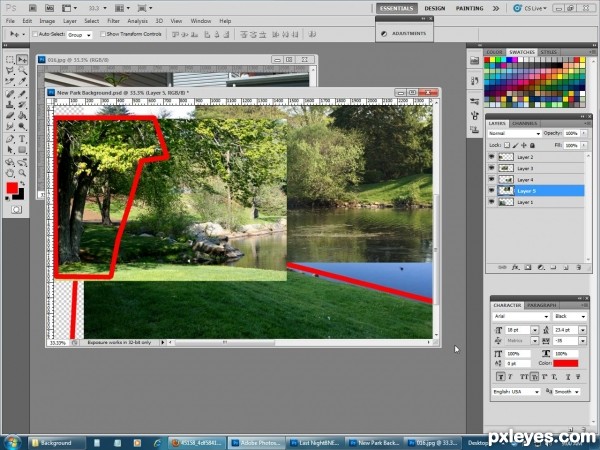The height and width of the screenshot is (450, 600).
Task: Select the History Brush tool
Action: (22, 104)
